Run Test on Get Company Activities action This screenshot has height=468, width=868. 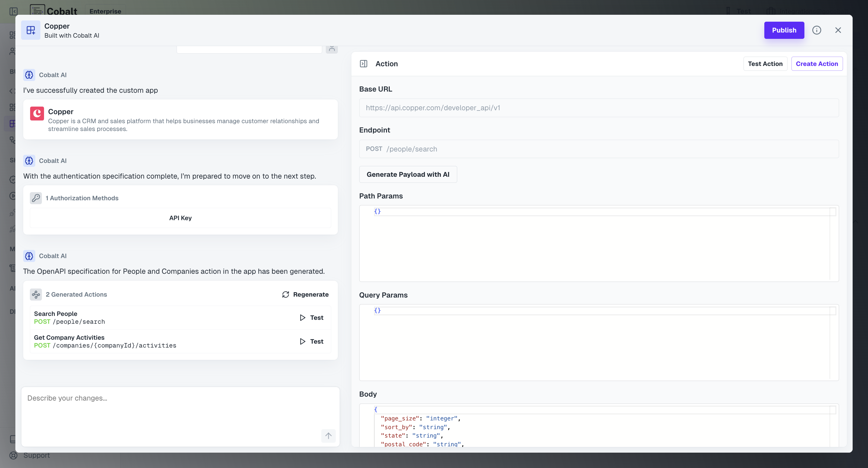tap(311, 341)
